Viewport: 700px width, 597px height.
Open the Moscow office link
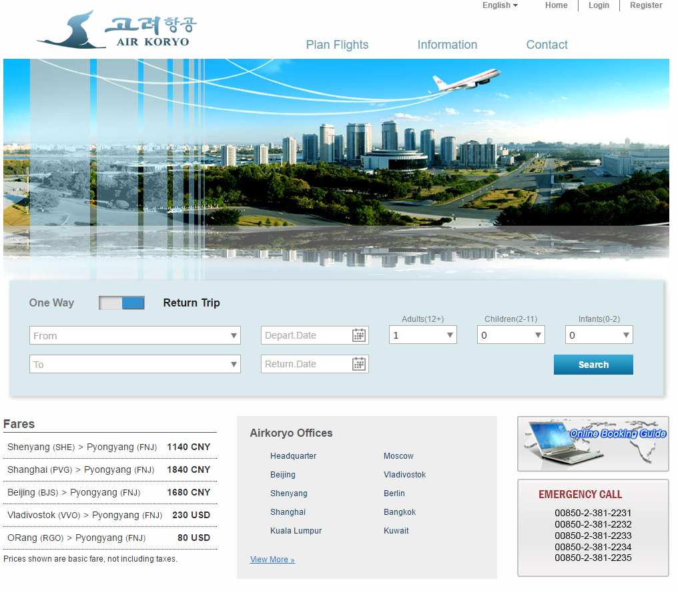(398, 456)
